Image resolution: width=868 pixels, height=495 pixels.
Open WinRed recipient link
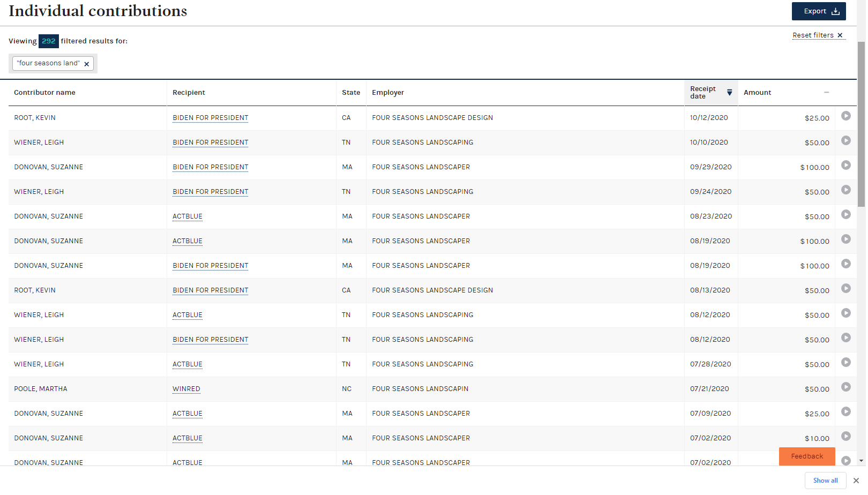click(186, 389)
